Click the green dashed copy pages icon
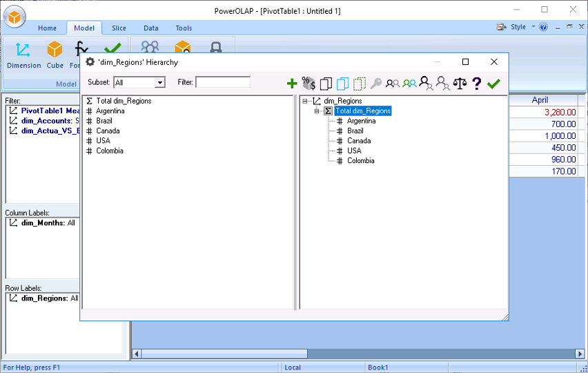This screenshot has height=373, width=588. [x=360, y=84]
